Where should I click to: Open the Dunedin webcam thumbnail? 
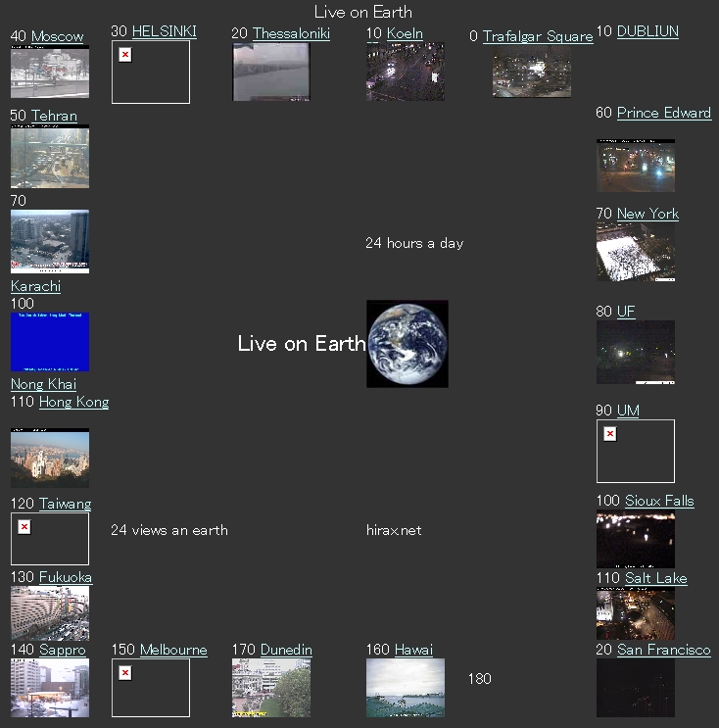click(x=271, y=687)
